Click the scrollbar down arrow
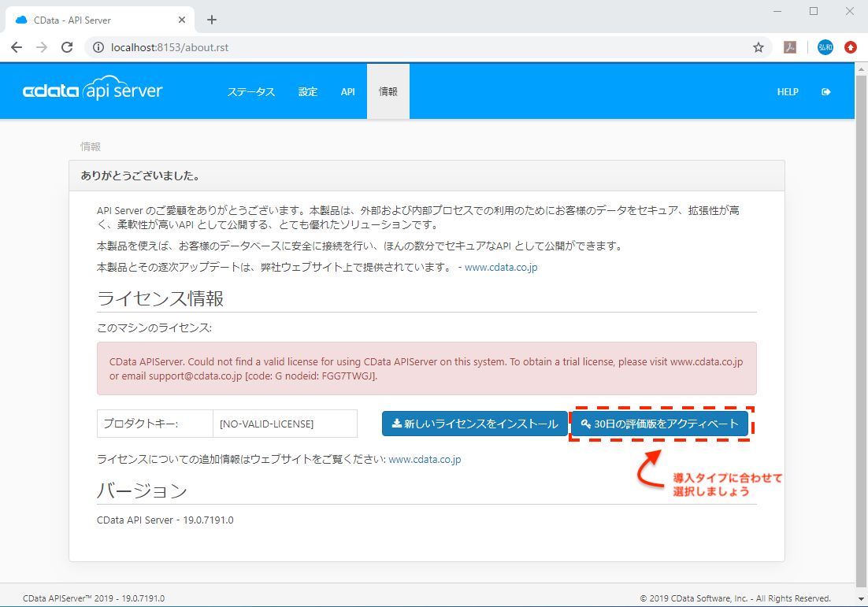Viewport: 868px width, 607px height. pyautogui.click(x=861, y=599)
